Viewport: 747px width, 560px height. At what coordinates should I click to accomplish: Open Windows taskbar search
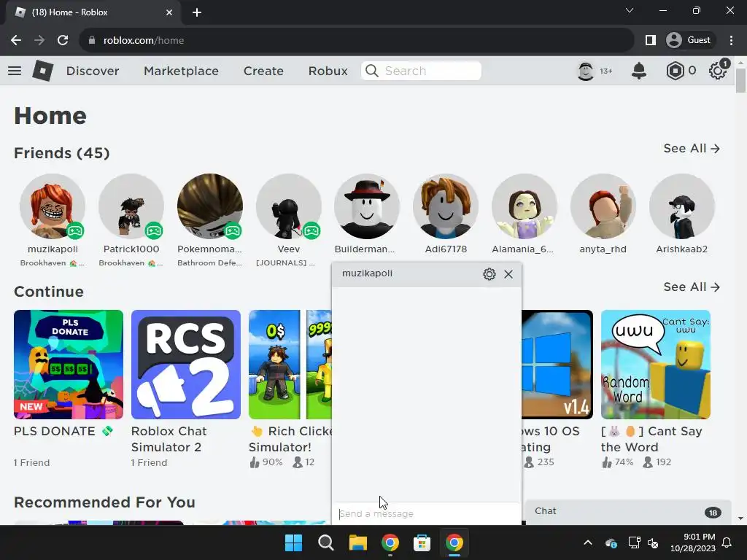326,542
